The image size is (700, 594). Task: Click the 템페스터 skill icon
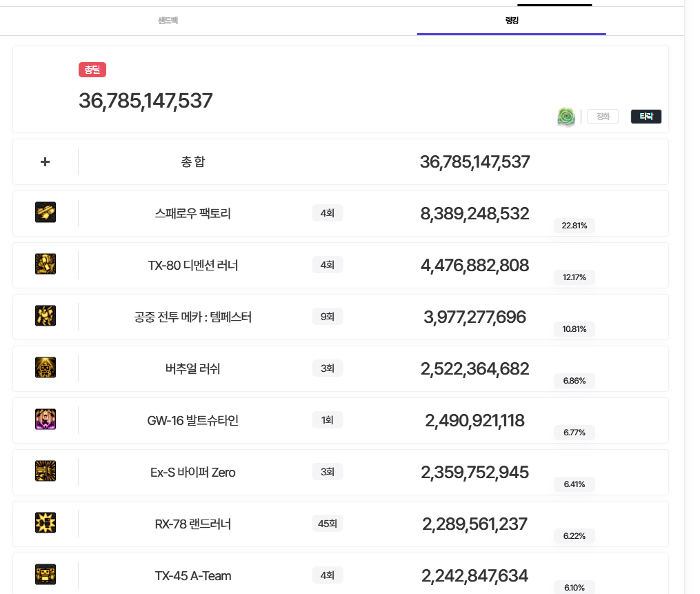(46, 316)
